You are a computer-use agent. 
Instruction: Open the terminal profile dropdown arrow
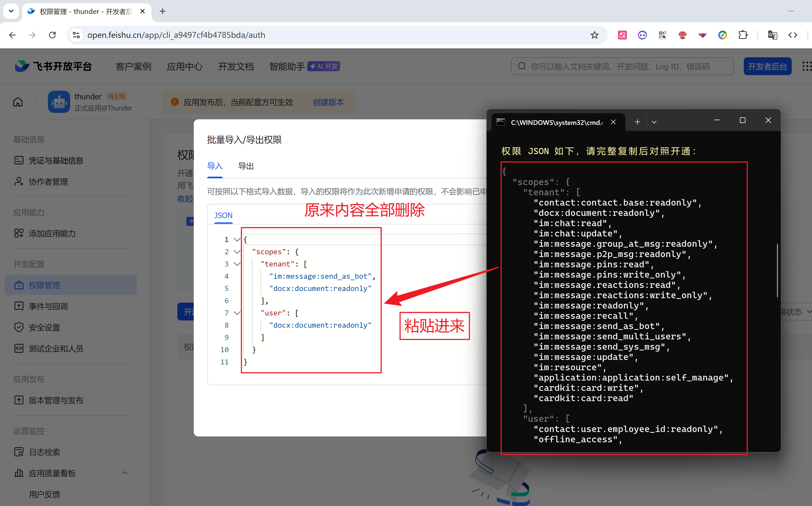(654, 122)
